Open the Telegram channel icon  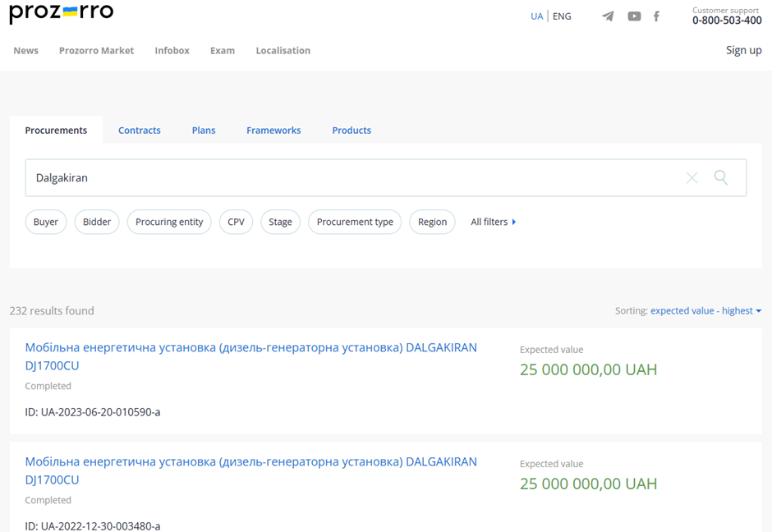tap(608, 16)
